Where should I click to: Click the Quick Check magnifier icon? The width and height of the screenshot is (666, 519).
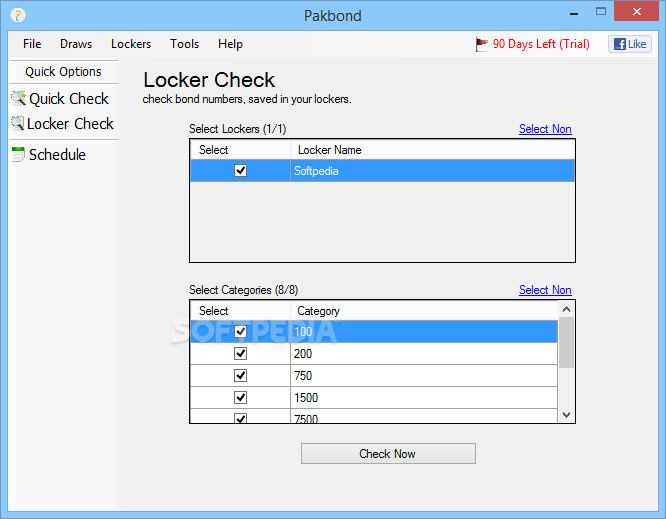pyautogui.click(x=18, y=99)
